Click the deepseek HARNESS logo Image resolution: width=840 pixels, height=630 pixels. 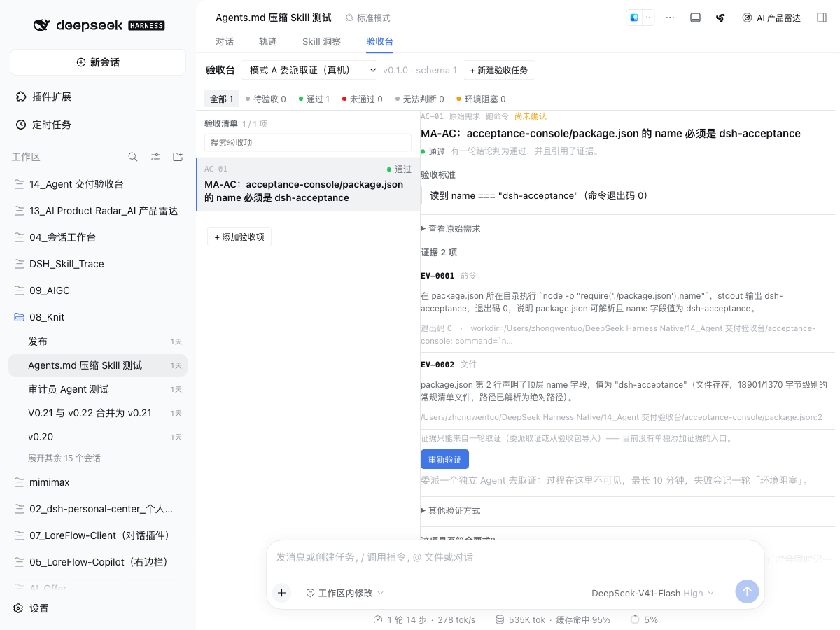(99, 25)
